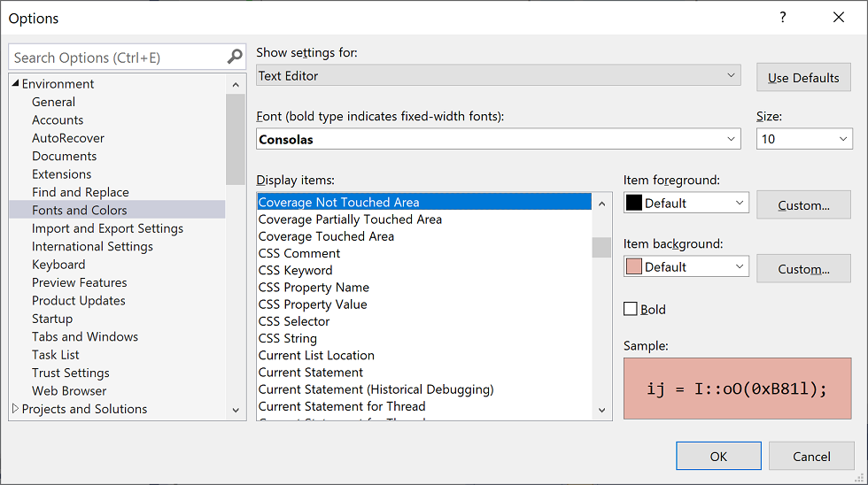Click Custom button for item background
868x485 pixels.
[x=803, y=269]
